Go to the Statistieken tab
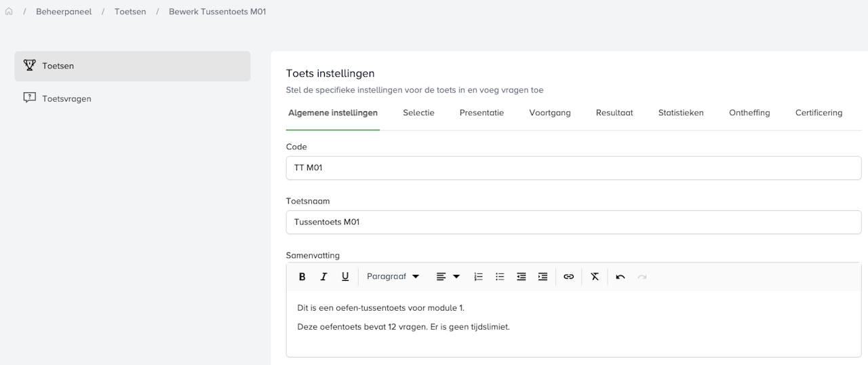Viewport: 868px width, 365px height. [681, 113]
